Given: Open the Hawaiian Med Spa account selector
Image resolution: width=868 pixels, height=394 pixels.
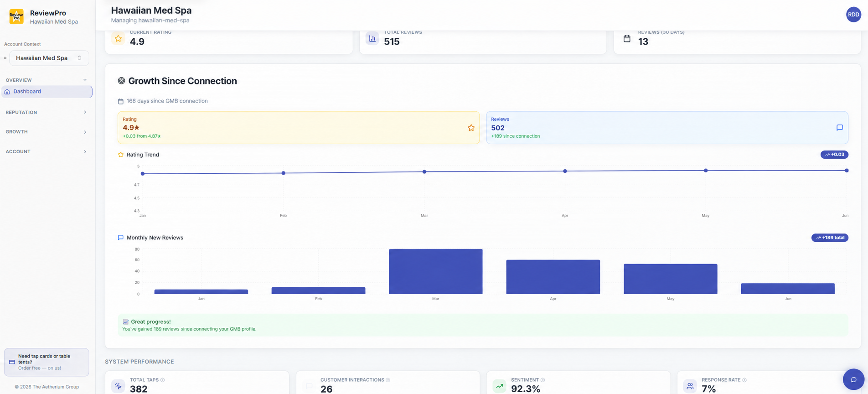Looking at the screenshot, I should coord(49,58).
